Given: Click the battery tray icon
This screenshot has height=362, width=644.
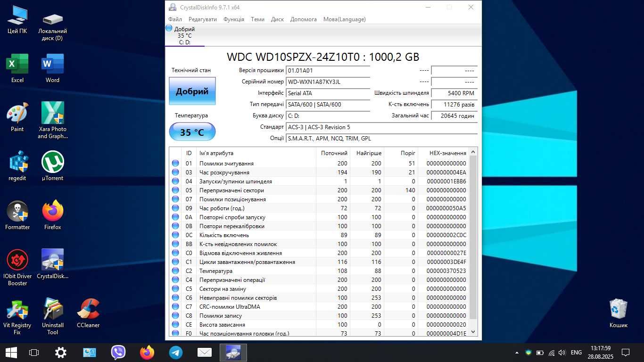Looking at the screenshot, I should (x=540, y=353).
